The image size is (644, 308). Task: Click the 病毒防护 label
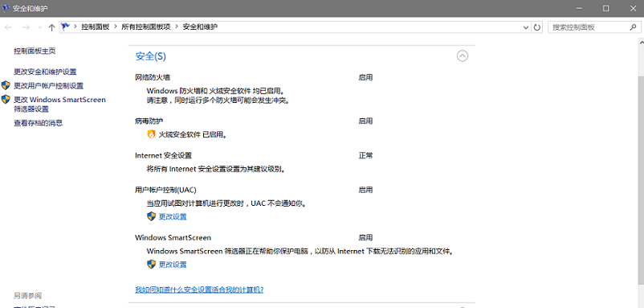[x=149, y=121]
